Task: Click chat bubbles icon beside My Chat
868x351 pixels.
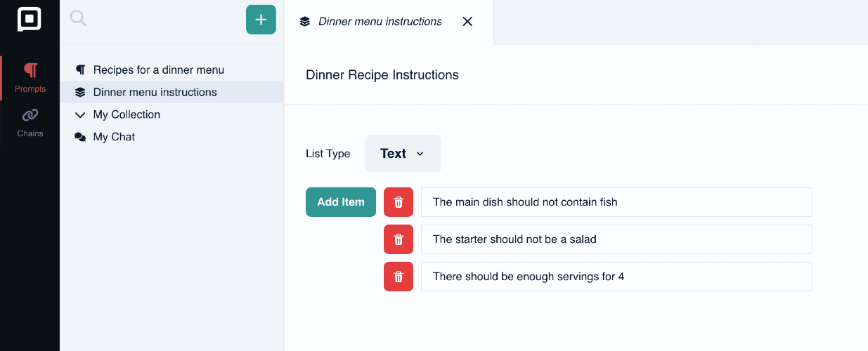Action: point(80,137)
